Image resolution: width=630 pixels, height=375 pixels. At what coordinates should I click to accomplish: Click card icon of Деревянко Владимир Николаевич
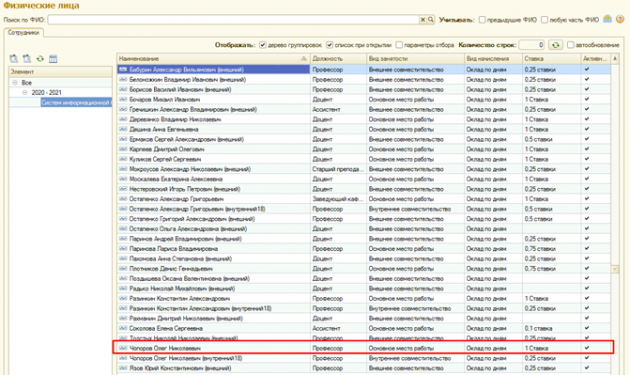tap(123, 119)
